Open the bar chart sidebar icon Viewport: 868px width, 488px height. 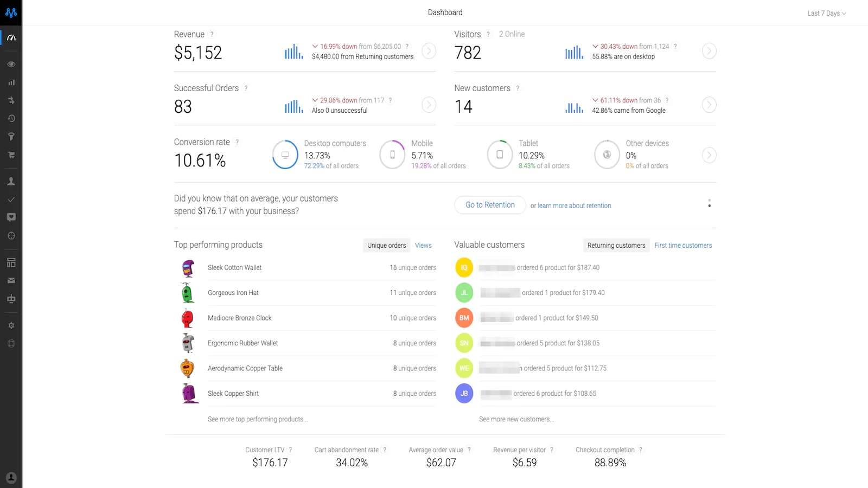point(11,82)
